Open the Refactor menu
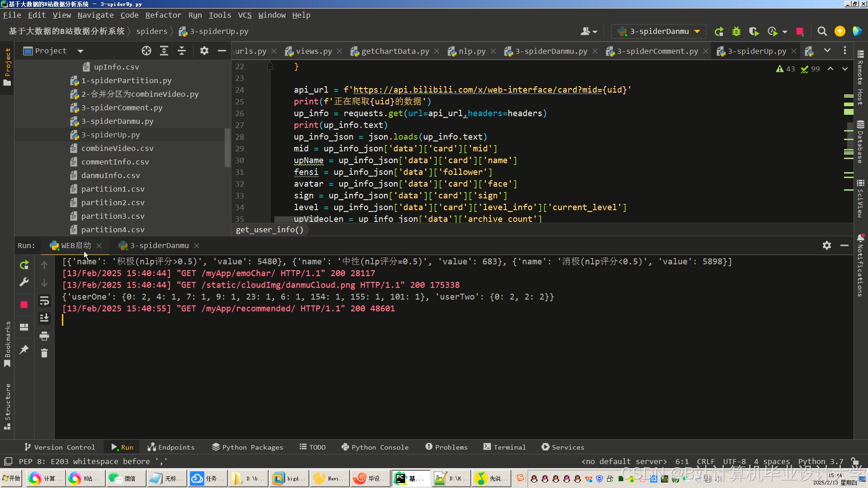The image size is (868, 488). tap(163, 15)
